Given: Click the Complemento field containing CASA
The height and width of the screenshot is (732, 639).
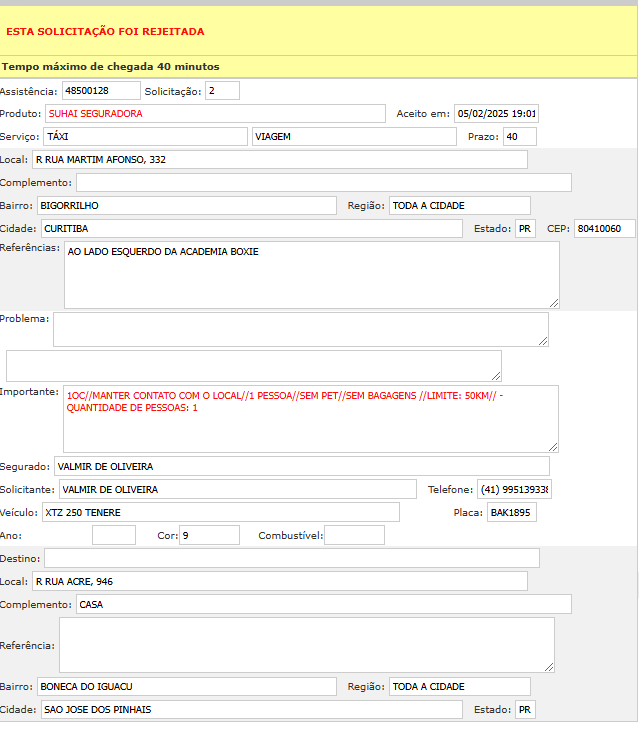Looking at the screenshot, I should point(322,604).
